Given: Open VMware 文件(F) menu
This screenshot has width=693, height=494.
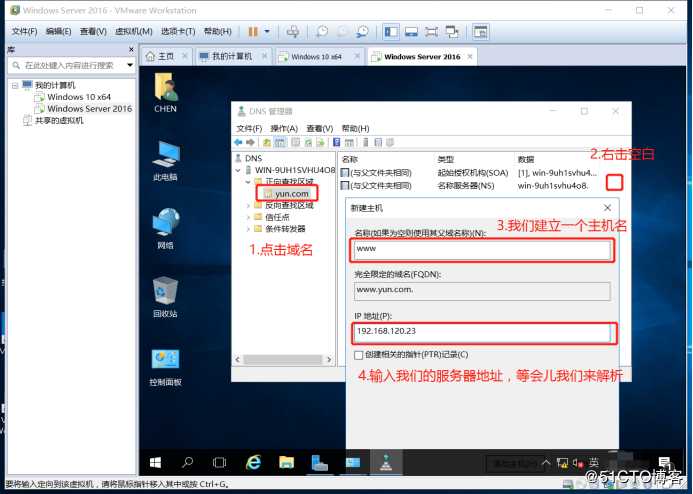Looking at the screenshot, I should point(24,31).
